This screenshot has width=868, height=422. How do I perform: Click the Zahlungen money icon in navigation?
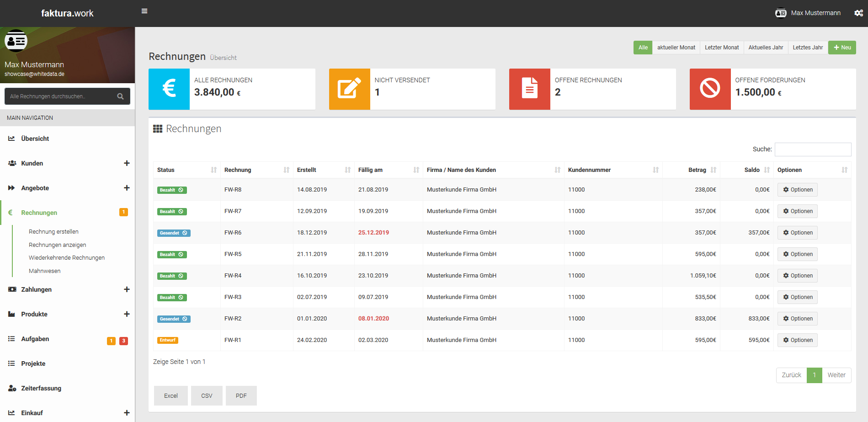(x=12, y=289)
